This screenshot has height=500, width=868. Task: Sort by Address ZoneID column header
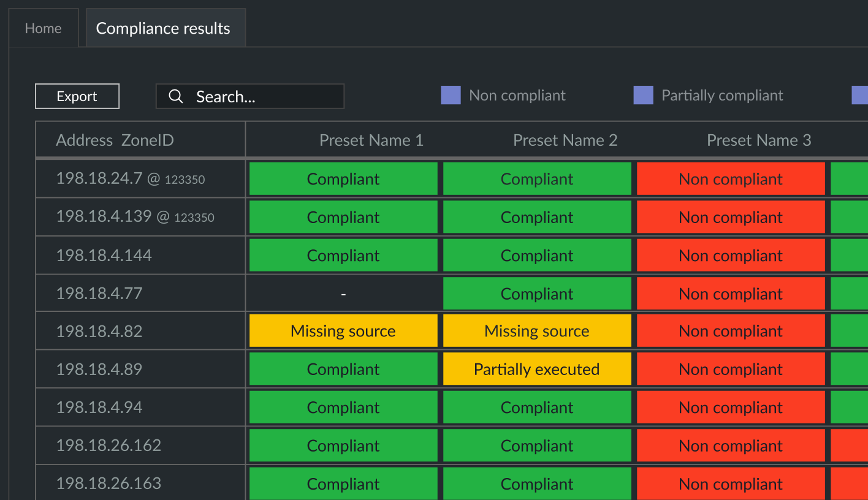point(115,140)
